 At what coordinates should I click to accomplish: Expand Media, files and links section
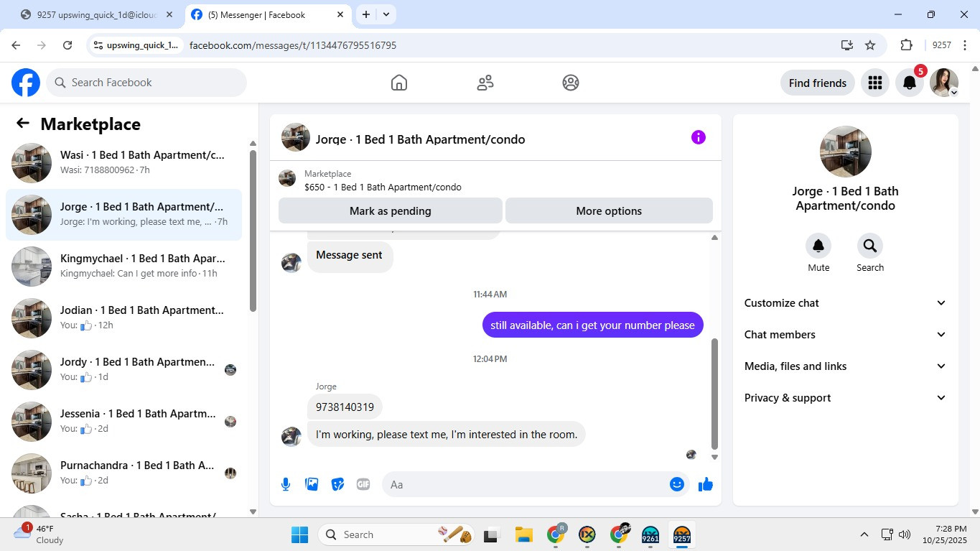(x=845, y=366)
